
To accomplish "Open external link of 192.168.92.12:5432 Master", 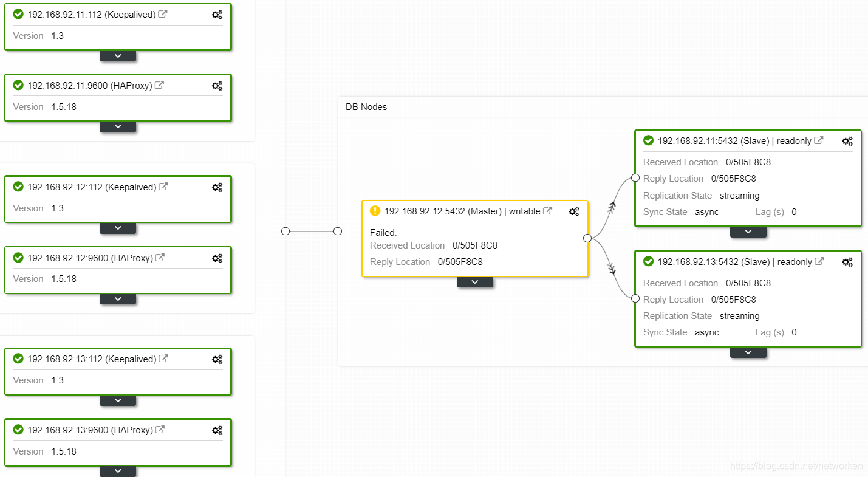I will pos(547,211).
